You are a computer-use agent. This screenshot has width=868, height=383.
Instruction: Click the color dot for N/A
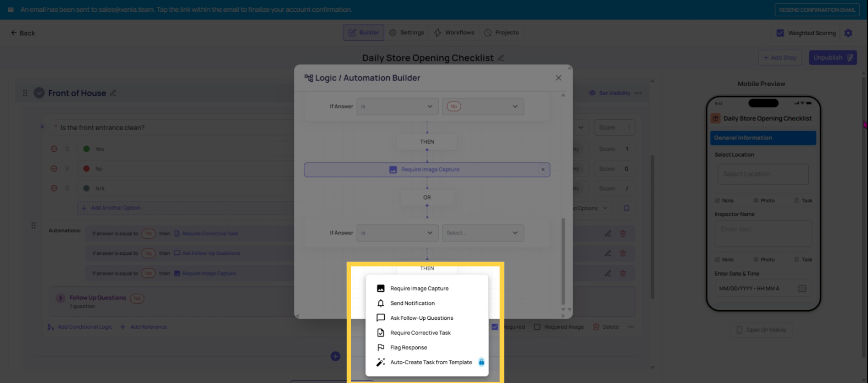tap(86, 188)
